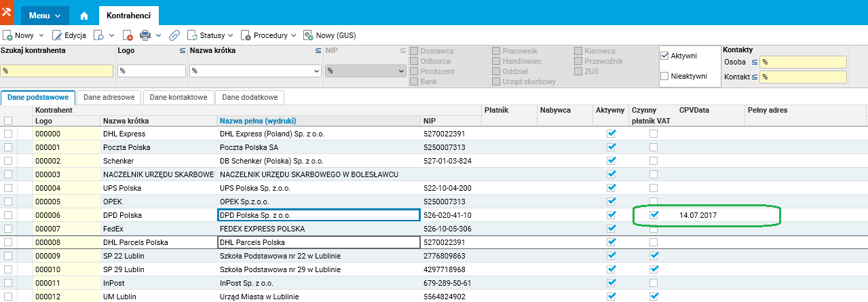Switch to the Dane dodatkowe tab
This screenshot has height=302, width=868.
pos(250,98)
